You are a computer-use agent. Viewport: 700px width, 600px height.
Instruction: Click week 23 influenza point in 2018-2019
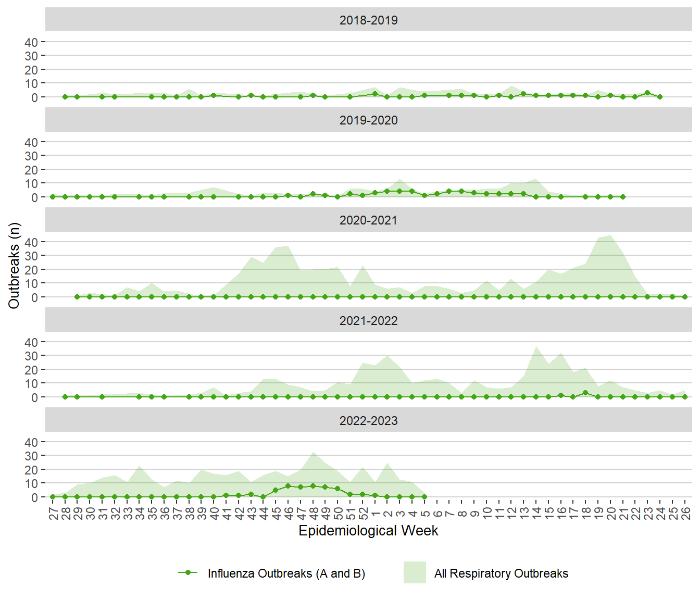tap(647, 93)
